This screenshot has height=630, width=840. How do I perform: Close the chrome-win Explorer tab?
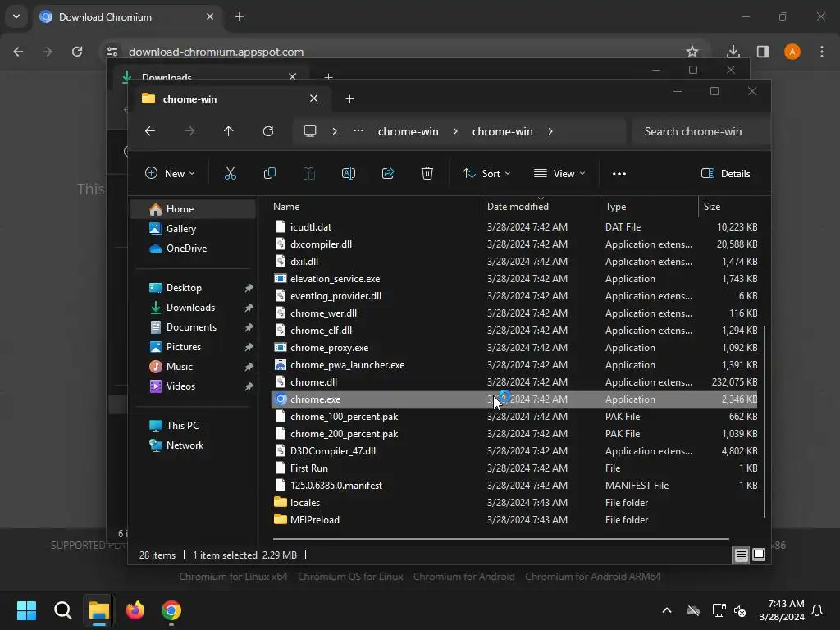(x=314, y=98)
